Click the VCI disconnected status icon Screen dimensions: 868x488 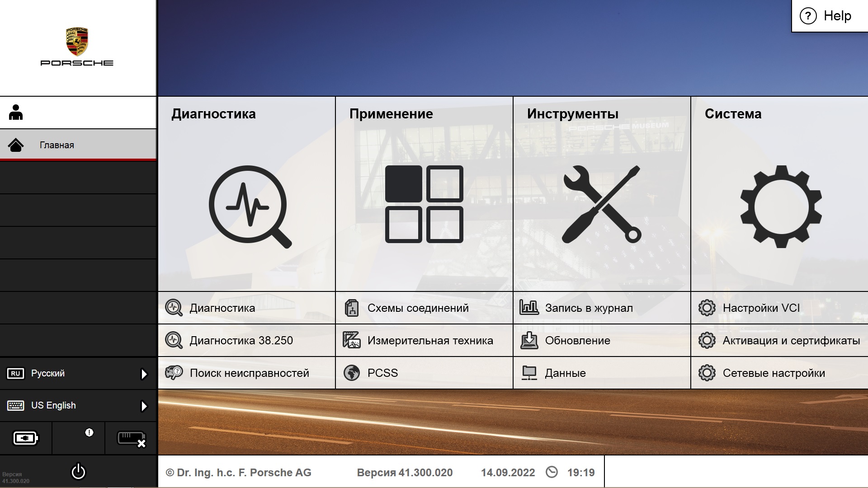[x=131, y=438]
